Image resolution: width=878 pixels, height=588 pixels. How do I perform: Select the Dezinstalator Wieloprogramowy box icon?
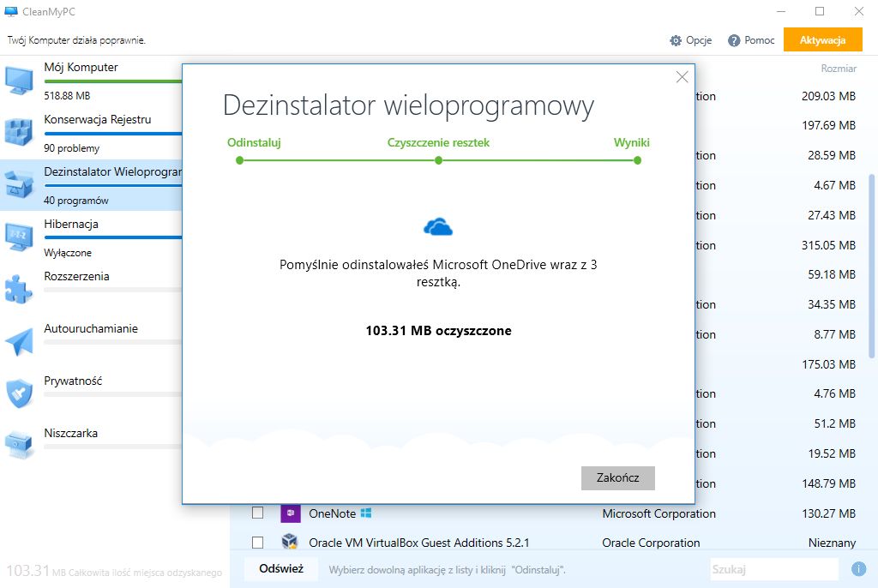19,185
